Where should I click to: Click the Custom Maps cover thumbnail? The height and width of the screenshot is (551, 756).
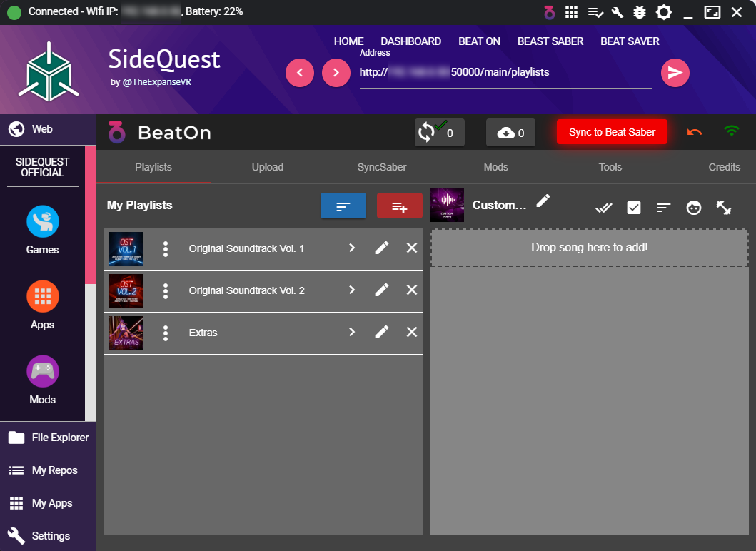coord(447,205)
